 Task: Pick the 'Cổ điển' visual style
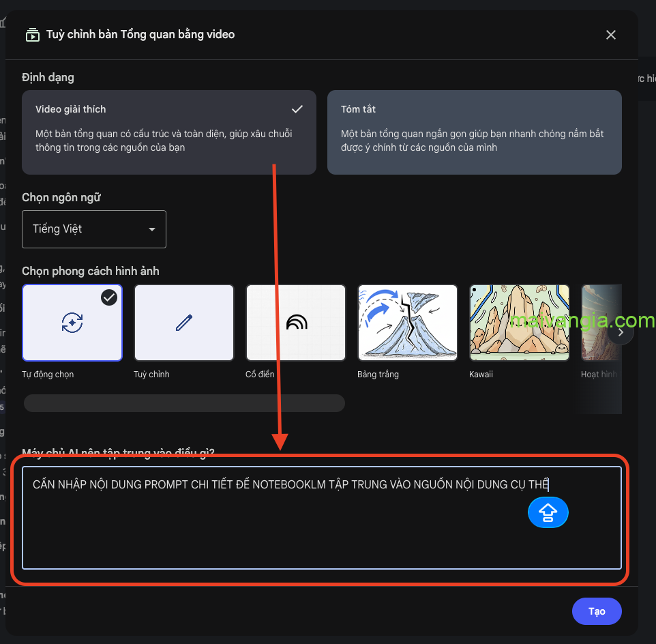pos(296,323)
